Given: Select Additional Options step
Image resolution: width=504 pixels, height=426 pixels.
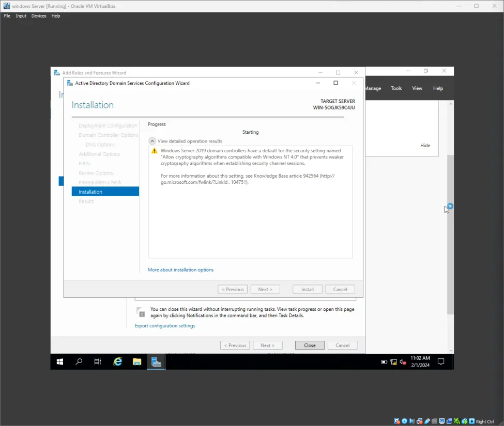Looking at the screenshot, I should [99, 154].
